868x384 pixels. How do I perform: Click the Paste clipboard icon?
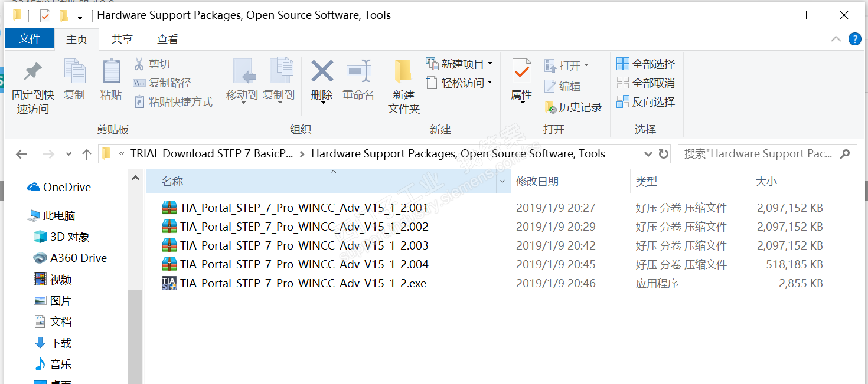(x=110, y=73)
